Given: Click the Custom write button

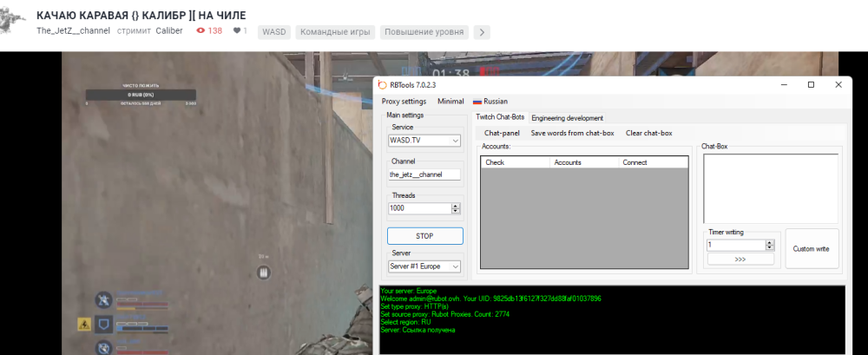Looking at the screenshot, I should [812, 249].
